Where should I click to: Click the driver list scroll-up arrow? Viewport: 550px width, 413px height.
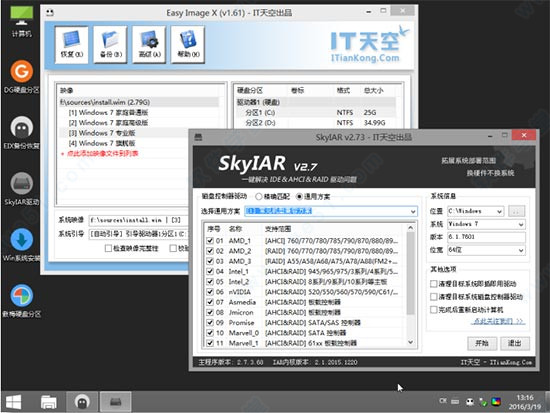pyautogui.click(x=411, y=228)
